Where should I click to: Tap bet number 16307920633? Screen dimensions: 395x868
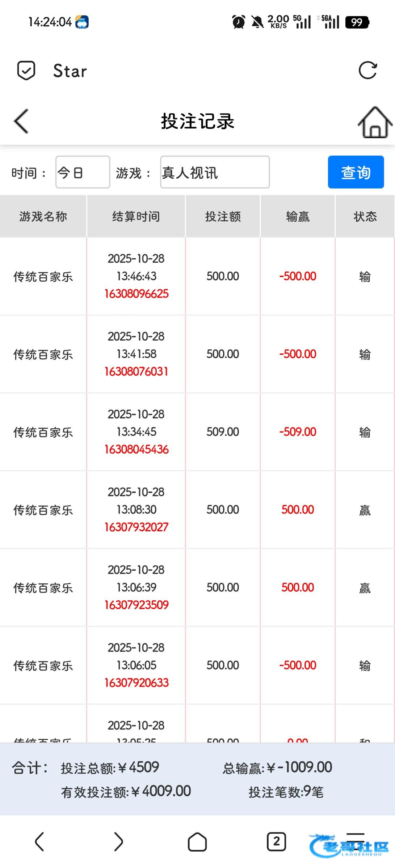click(x=136, y=682)
